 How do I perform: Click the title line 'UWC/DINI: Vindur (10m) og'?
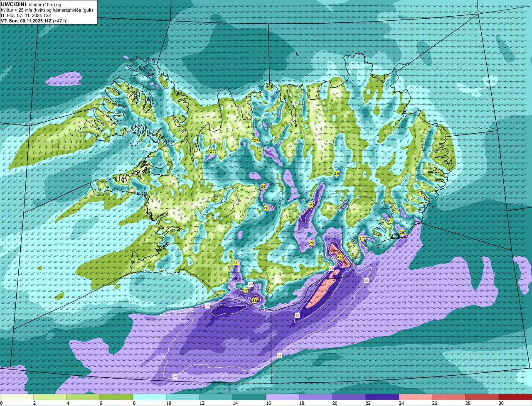(x=31, y=5)
